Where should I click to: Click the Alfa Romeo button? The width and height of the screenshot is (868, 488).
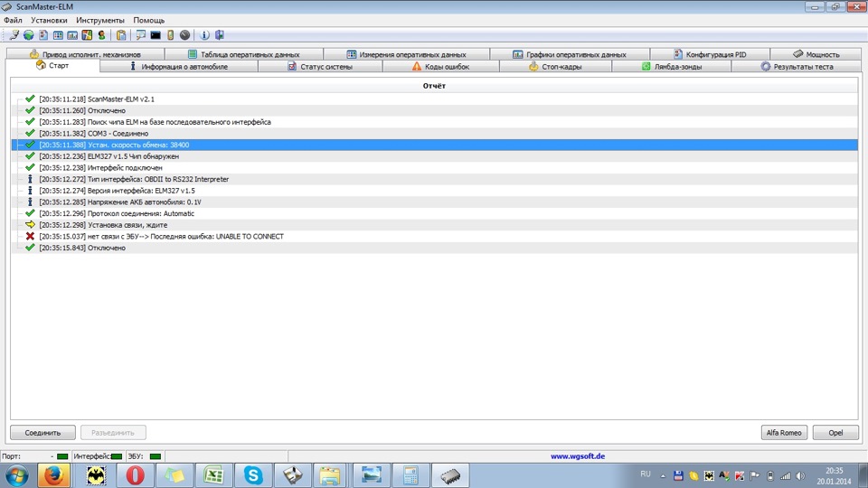tap(784, 432)
